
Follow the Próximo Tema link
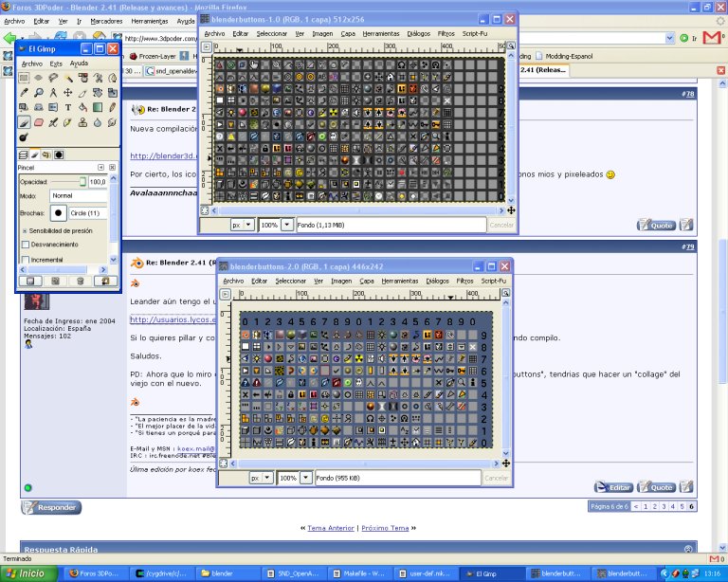385,528
